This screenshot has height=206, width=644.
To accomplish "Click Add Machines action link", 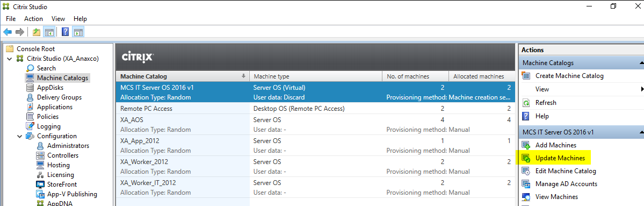I will [556, 145].
